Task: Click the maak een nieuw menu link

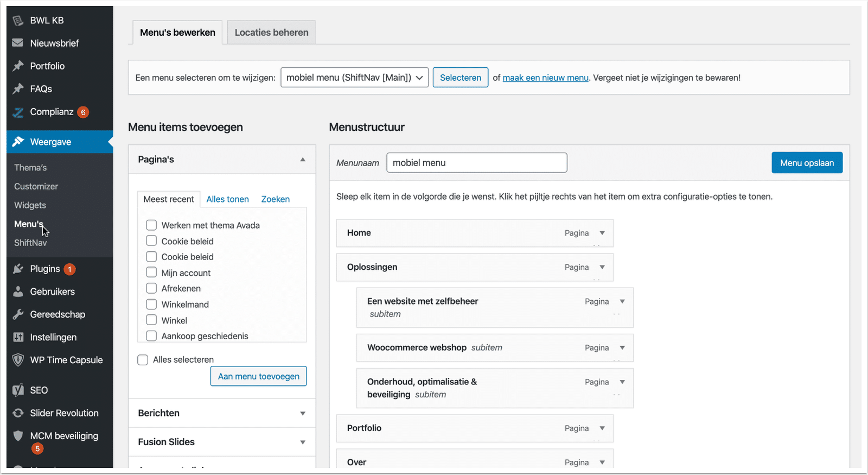Action: [x=545, y=78]
